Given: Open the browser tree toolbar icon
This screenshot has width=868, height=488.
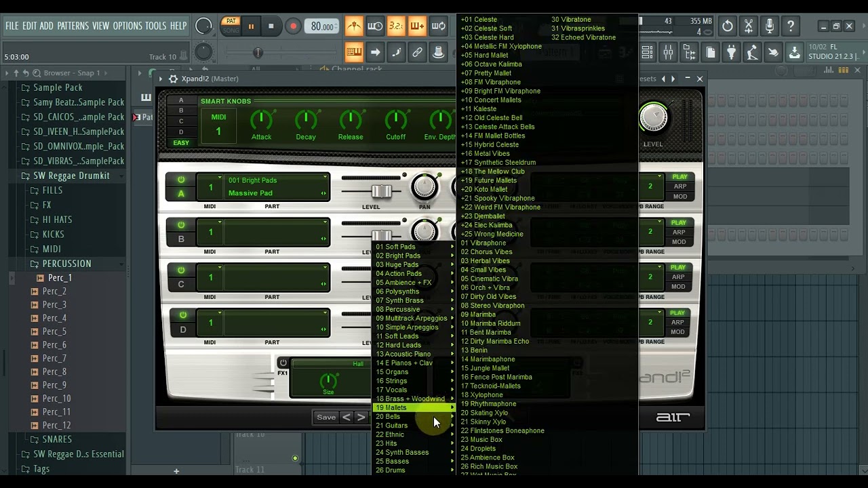Looking at the screenshot, I should click(x=689, y=52).
